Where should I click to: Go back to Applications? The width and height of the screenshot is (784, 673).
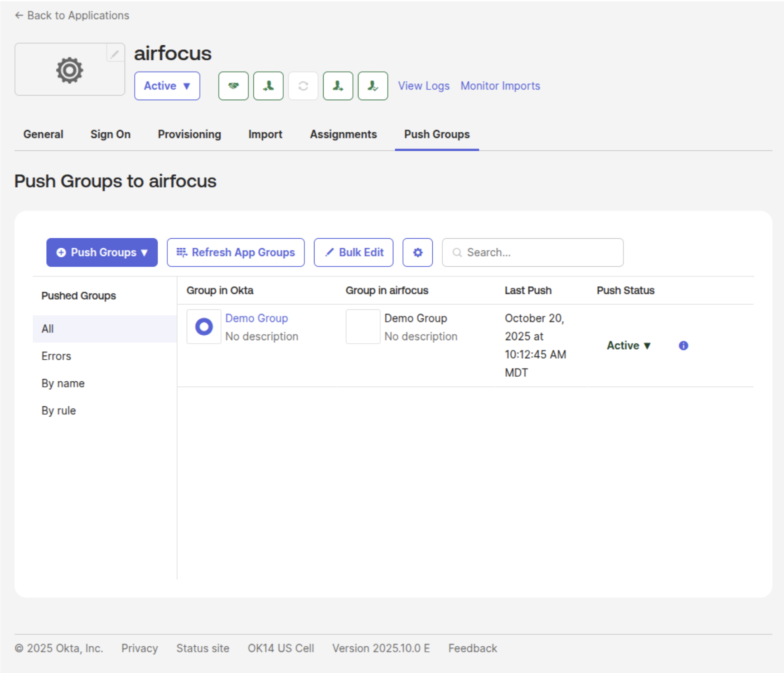click(72, 15)
